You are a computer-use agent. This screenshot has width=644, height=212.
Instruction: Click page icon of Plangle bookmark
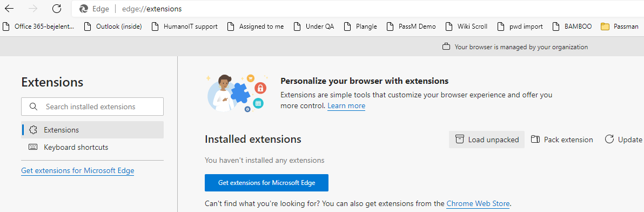pyautogui.click(x=347, y=27)
